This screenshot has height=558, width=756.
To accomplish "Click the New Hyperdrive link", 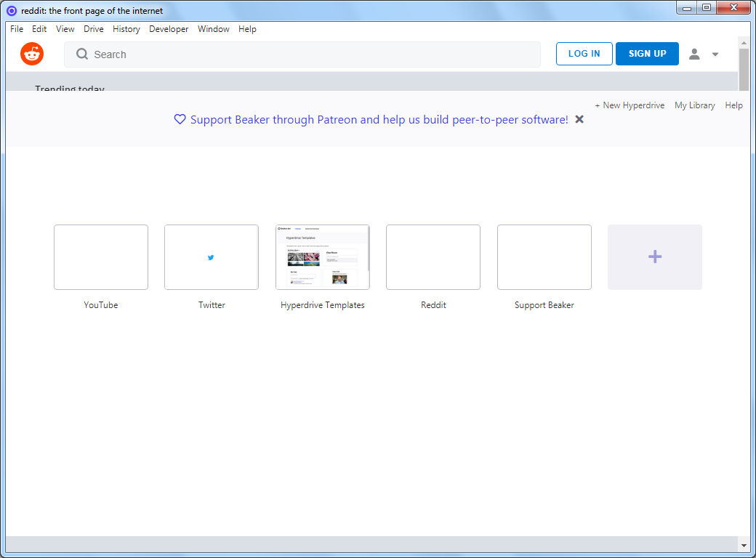I will tap(630, 105).
